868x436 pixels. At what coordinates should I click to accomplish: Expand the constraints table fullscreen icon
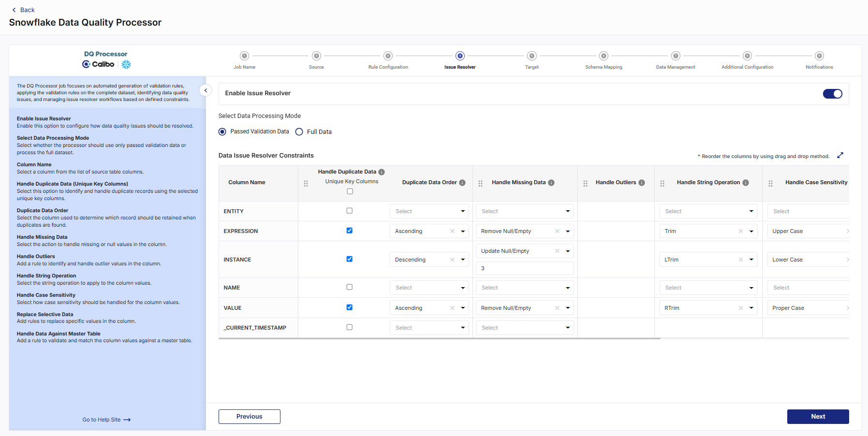[x=840, y=155]
